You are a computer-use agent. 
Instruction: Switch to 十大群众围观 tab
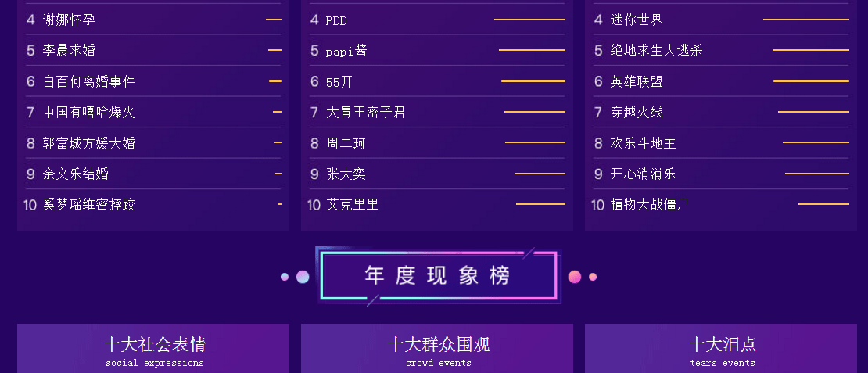[x=437, y=349]
